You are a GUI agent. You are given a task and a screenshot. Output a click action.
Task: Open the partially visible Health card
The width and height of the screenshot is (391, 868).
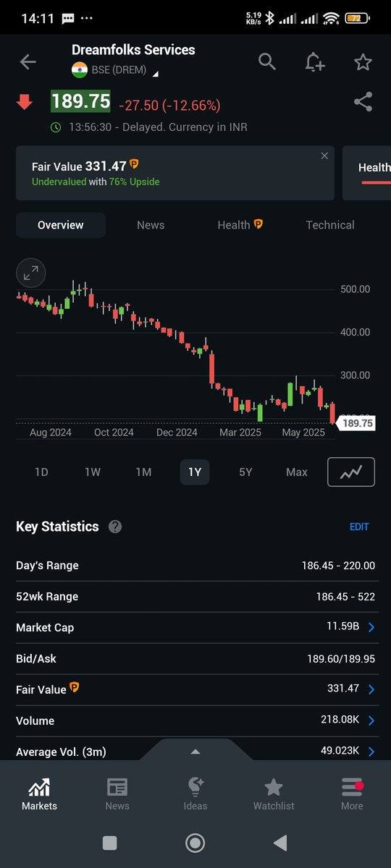pos(367,173)
